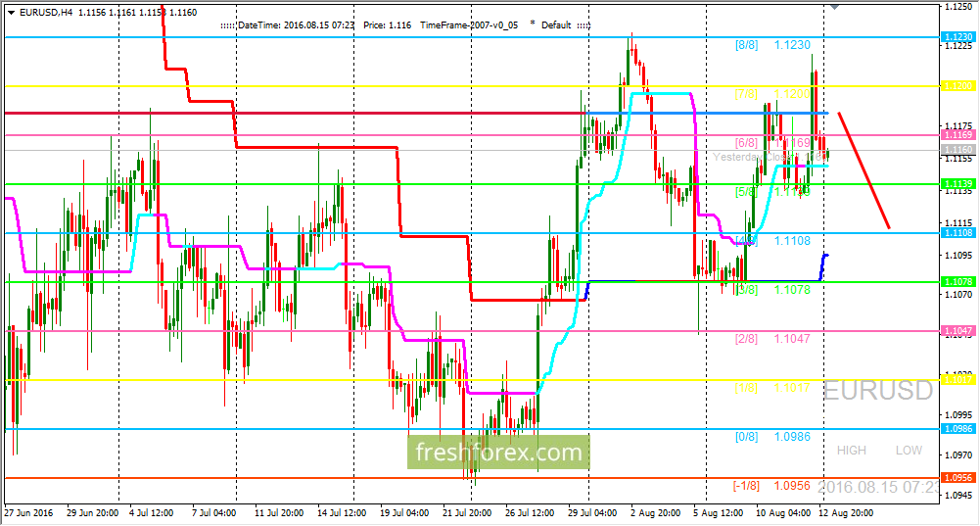The width and height of the screenshot is (980, 526).
Task: Select the red 1.0956 price tag on axis
Action: tap(958, 477)
